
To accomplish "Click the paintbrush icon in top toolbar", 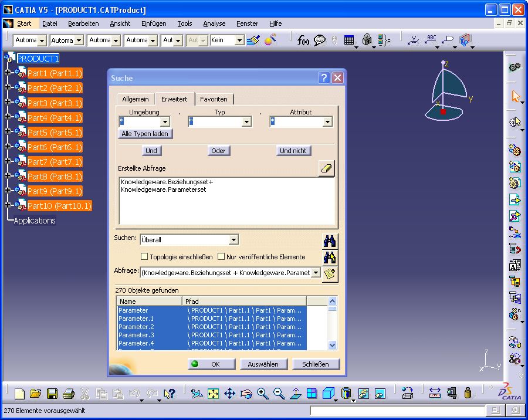I will pos(253,40).
